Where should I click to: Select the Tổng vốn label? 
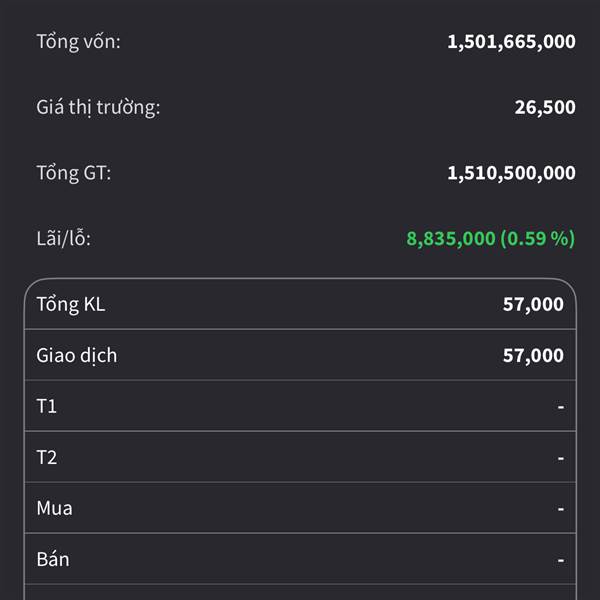(78, 41)
